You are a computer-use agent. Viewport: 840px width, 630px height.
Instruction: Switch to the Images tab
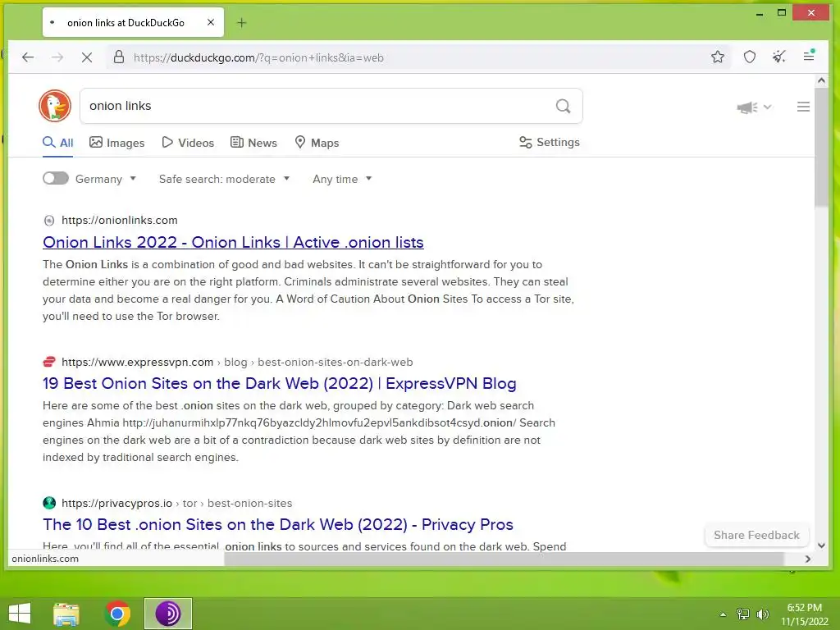(x=116, y=143)
